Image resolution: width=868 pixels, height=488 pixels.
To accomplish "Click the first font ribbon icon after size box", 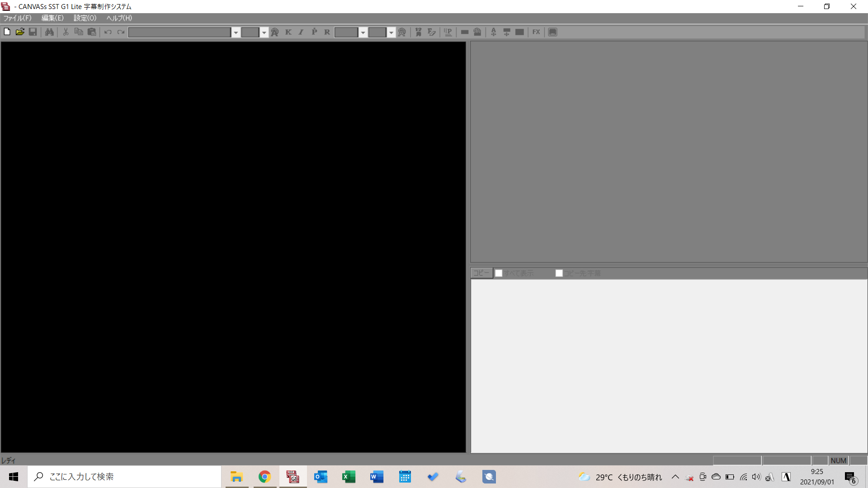I will 275,32.
